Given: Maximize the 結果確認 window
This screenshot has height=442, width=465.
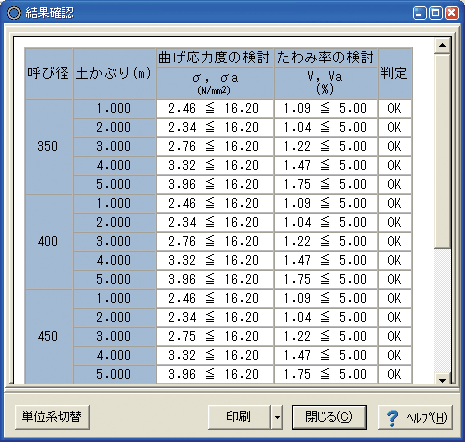Looking at the screenshot, I should point(435,13).
